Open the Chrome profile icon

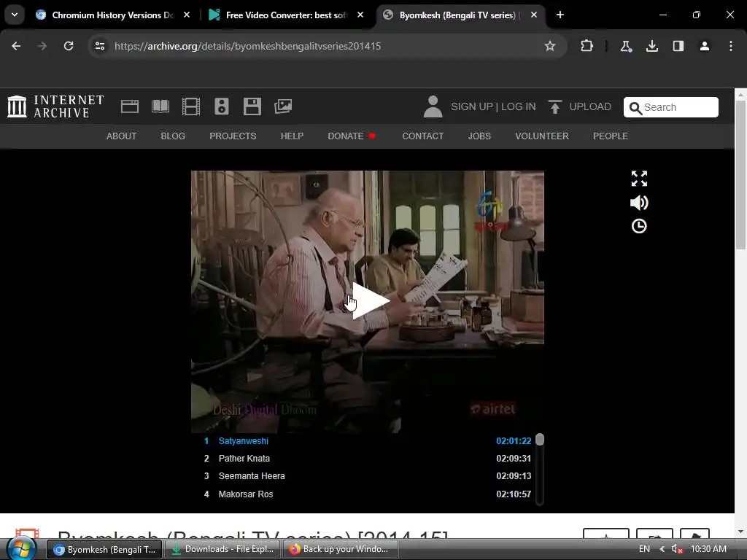705,46
